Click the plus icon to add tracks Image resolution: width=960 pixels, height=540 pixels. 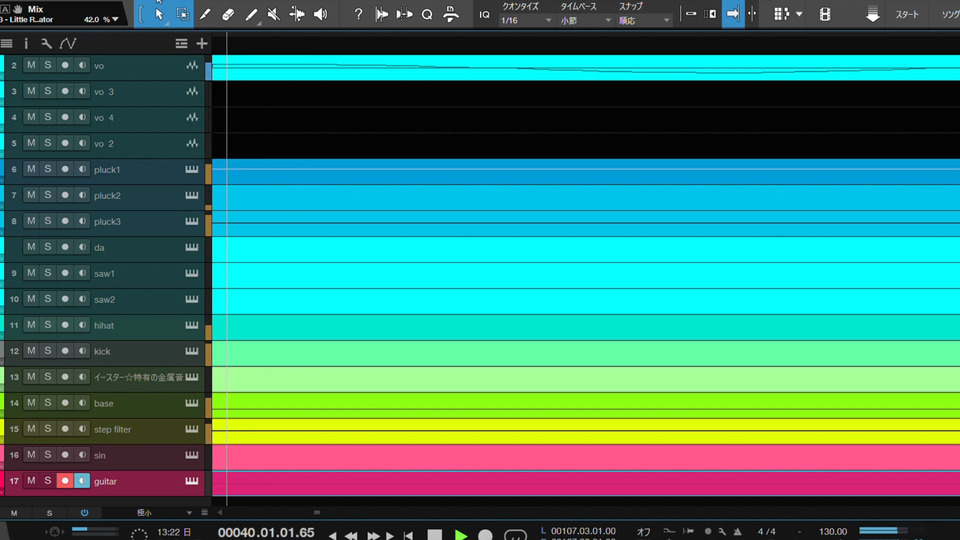202,43
